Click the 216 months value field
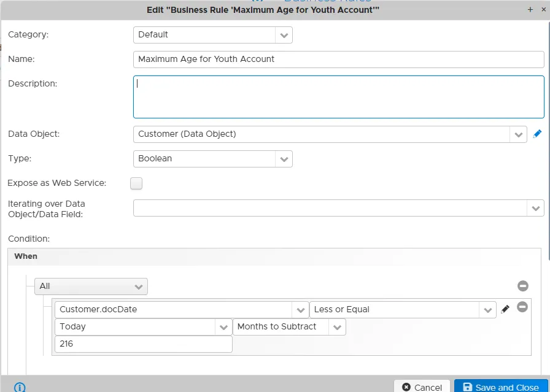 coord(144,344)
